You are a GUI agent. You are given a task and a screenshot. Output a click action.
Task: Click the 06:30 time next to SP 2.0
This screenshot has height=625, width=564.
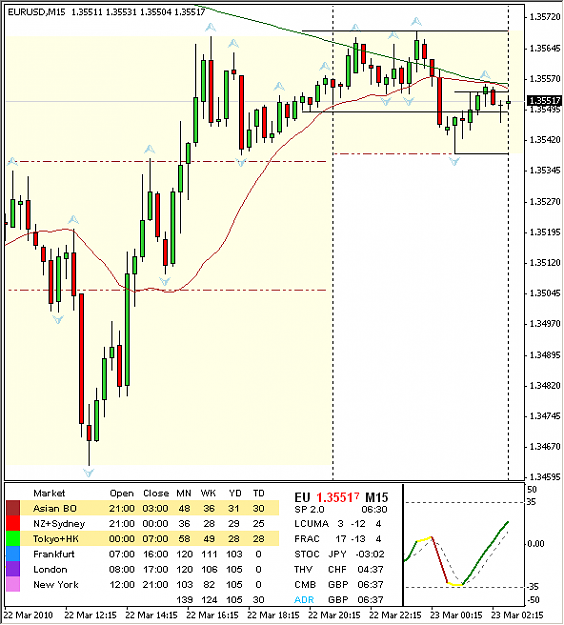tap(374, 509)
